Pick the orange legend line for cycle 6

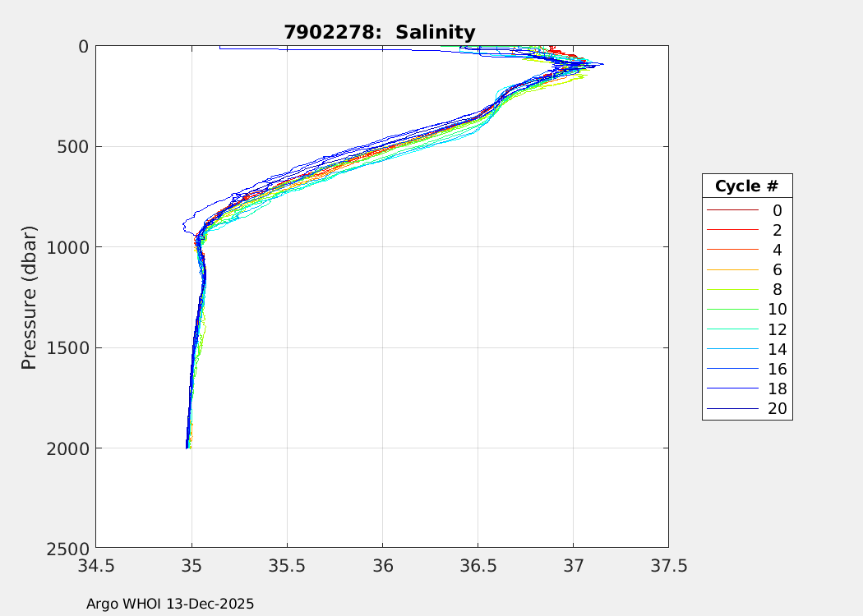[731, 269]
